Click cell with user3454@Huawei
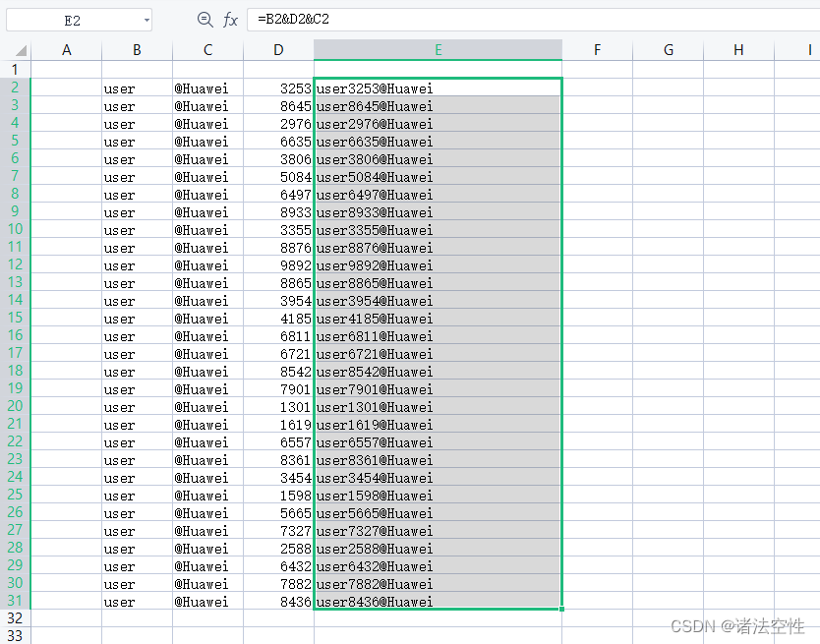820x644 pixels. click(438, 477)
